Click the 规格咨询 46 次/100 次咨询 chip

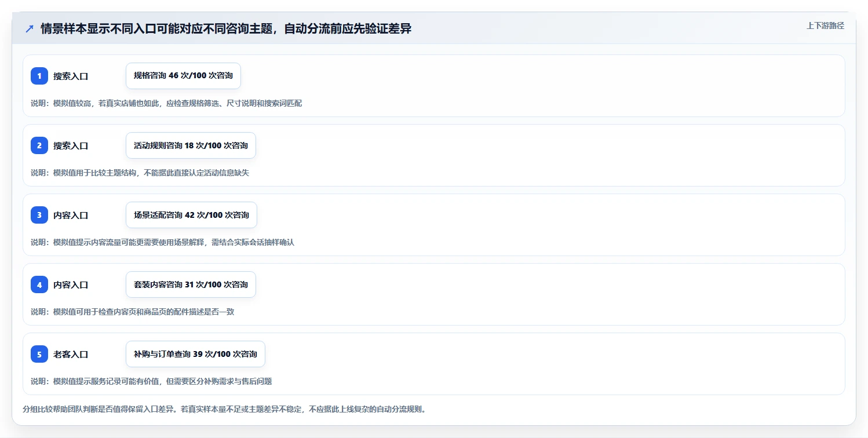pyautogui.click(x=183, y=76)
